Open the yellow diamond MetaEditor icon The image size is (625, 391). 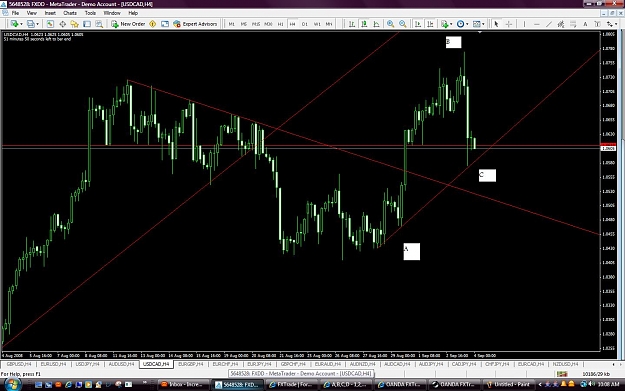[x=153, y=24]
